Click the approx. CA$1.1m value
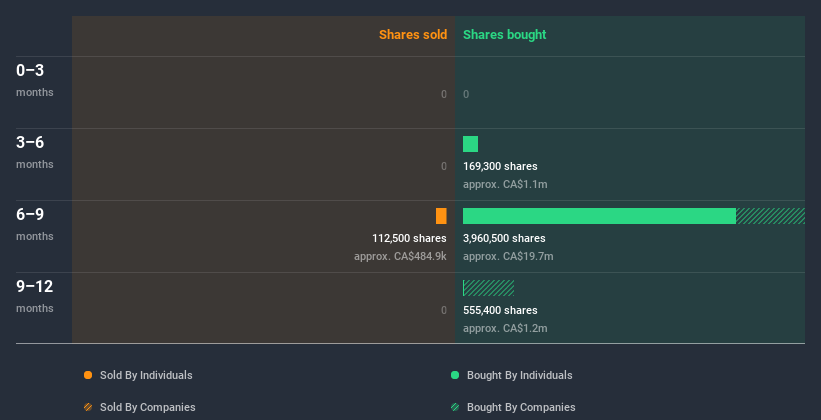The height and width of the screenshot is (420, 821). (505, 184)
